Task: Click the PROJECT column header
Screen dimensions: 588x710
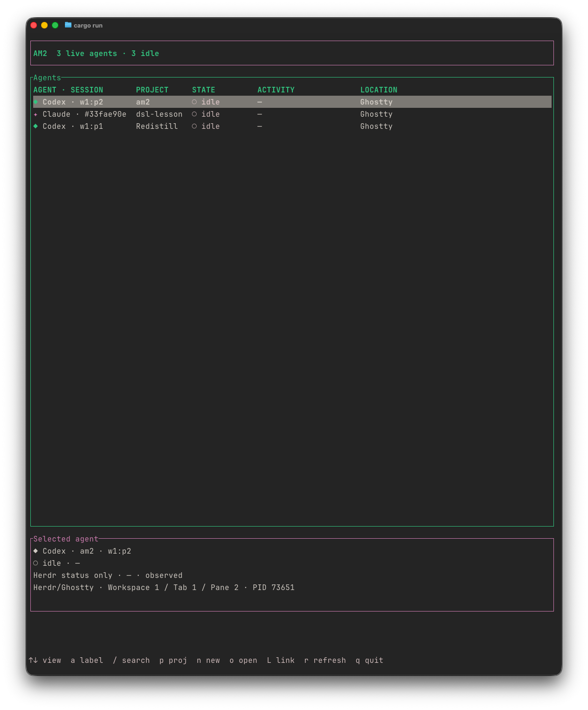Action: coord(152,90)
